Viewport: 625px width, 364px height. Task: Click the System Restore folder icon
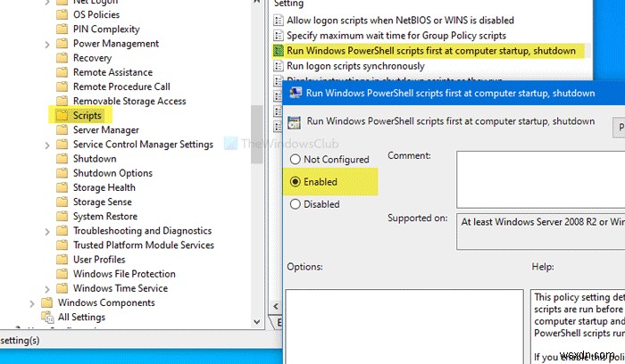tap(62, 216)
